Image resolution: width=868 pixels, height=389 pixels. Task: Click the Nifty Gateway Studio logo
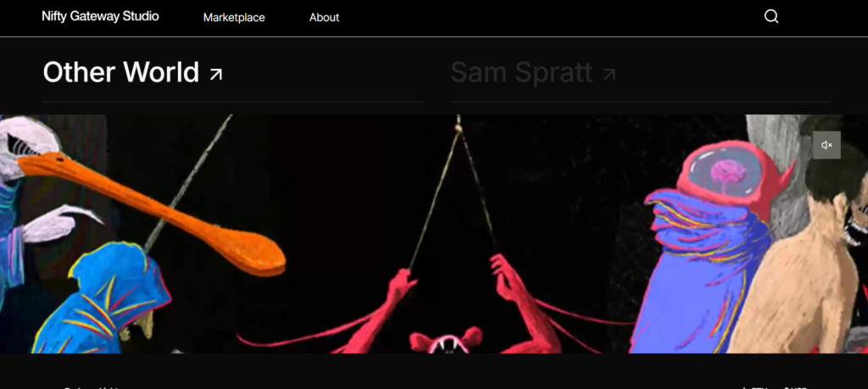(100, 16)
